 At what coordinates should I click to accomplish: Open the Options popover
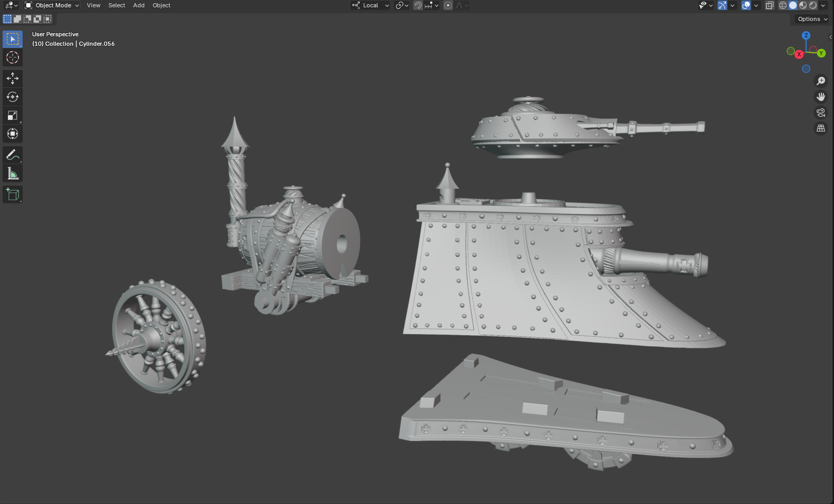pos(812,19)
